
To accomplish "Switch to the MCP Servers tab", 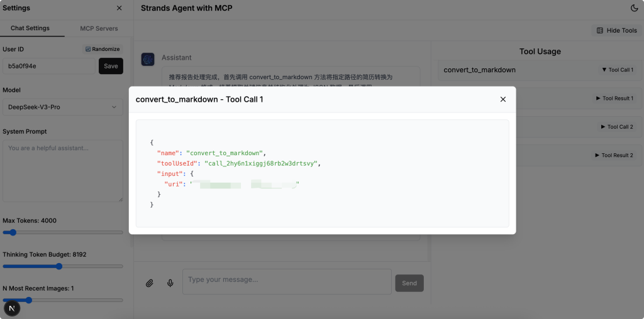I will coord(99,28).
